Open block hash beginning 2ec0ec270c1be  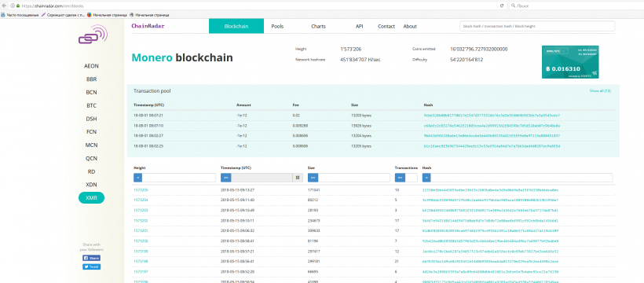[x=490, y=251]
